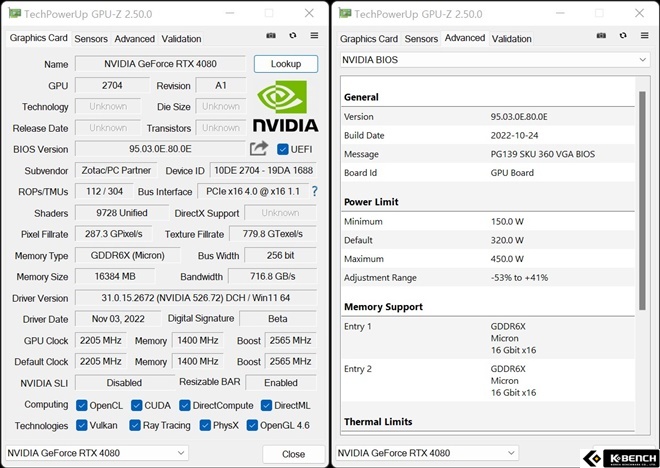Click the GPU-Z app icon in left title bar
This screenshot has width=660, height=468.
click(x=15, y=13)
